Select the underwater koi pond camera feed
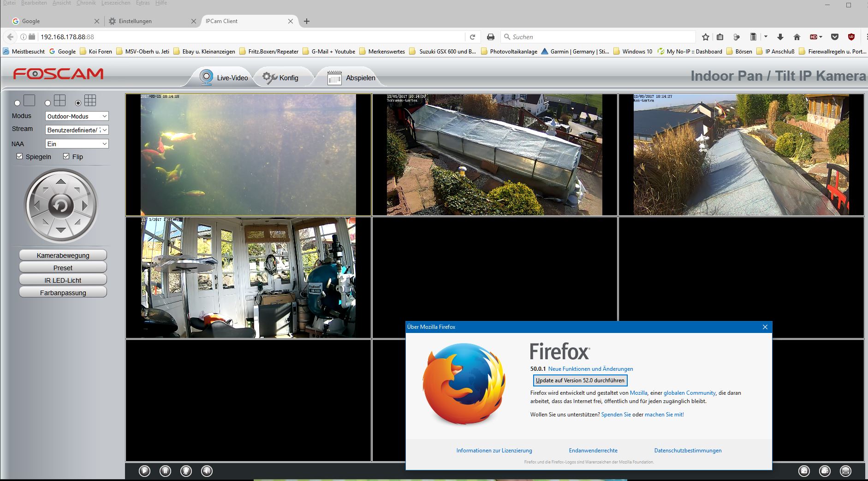The height and width of the screenshot is (481, 868). [248, 155]
